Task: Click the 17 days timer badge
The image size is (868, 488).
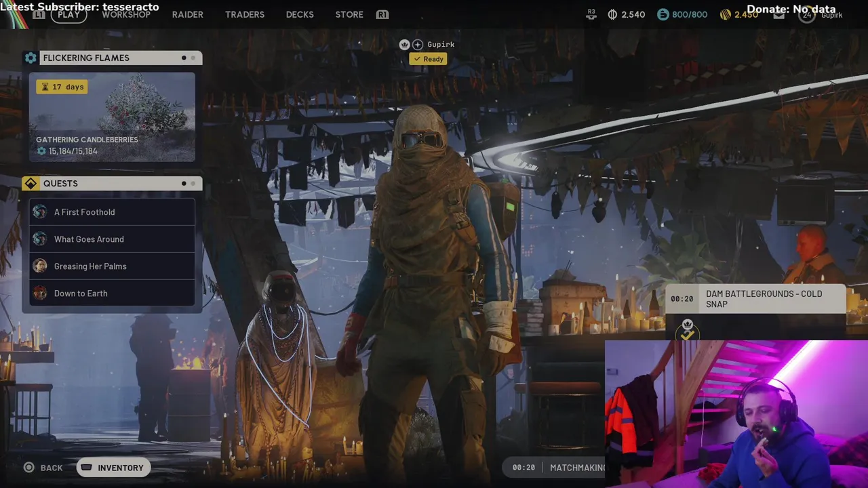Action: pos(62,87)
